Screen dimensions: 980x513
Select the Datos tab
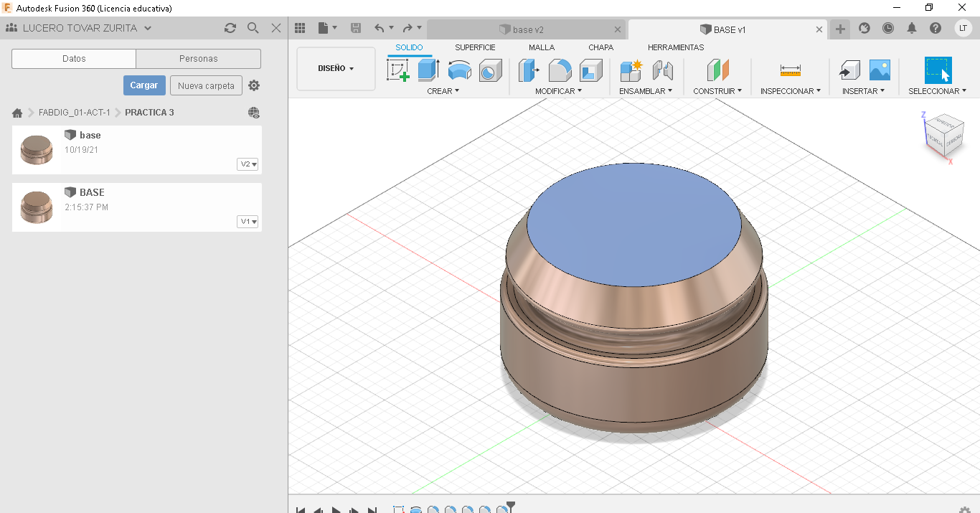point(74,59)
